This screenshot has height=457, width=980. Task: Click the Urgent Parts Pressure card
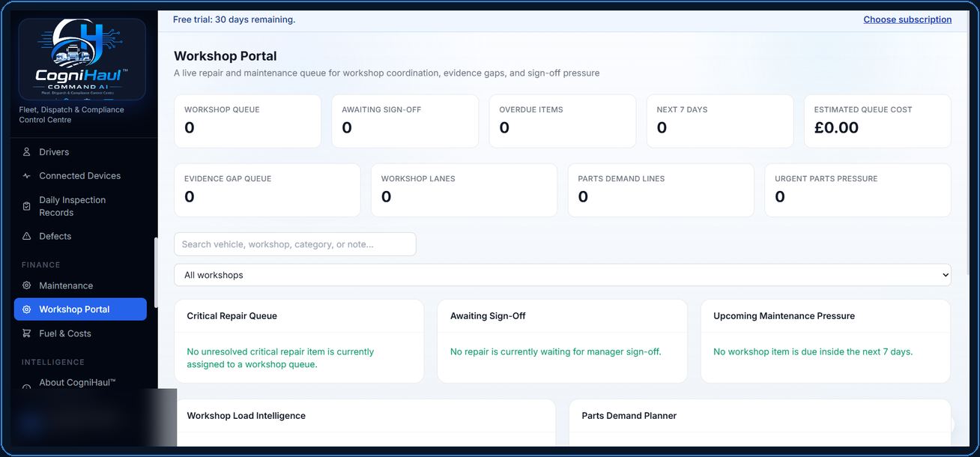(x=858, y=190)
